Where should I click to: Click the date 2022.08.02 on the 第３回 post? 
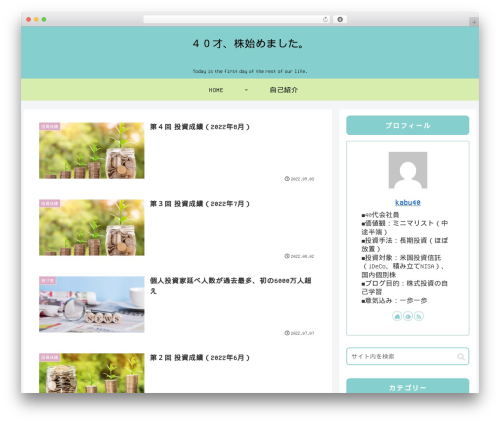pyautogui.click(x=302, y=256)
